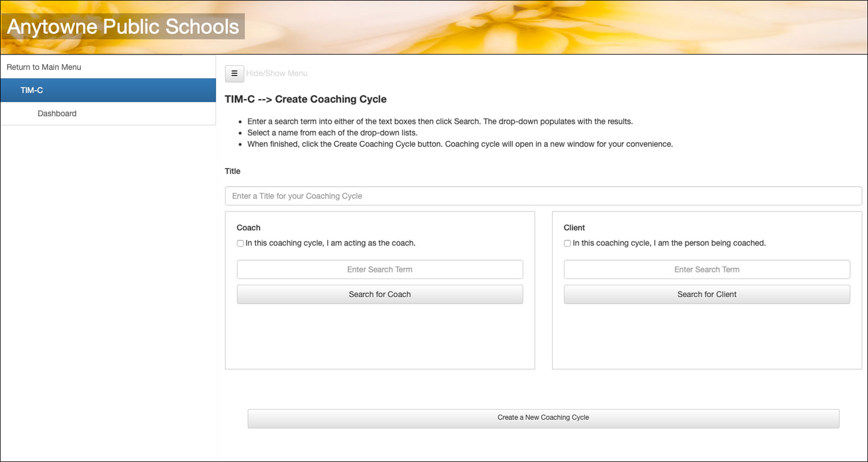Check 'I am acting as the coach' checkbox
Viewport: 868px width, 462px height.
(240, 244)
